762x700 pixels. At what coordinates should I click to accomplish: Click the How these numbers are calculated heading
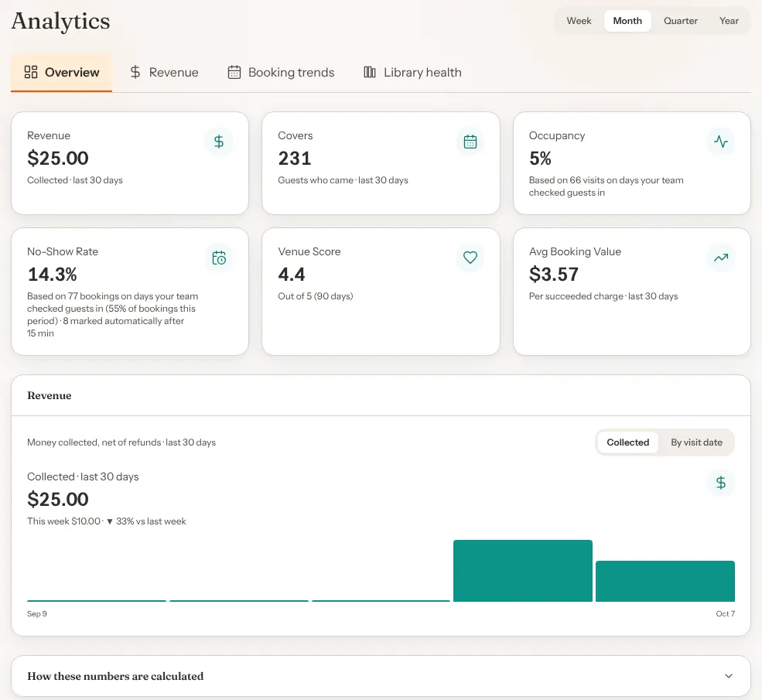(115, 676)
